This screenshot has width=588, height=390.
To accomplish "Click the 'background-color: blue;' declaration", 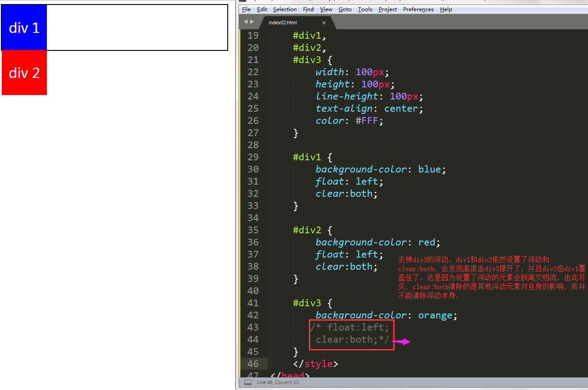I will click(x=381, y=169).
